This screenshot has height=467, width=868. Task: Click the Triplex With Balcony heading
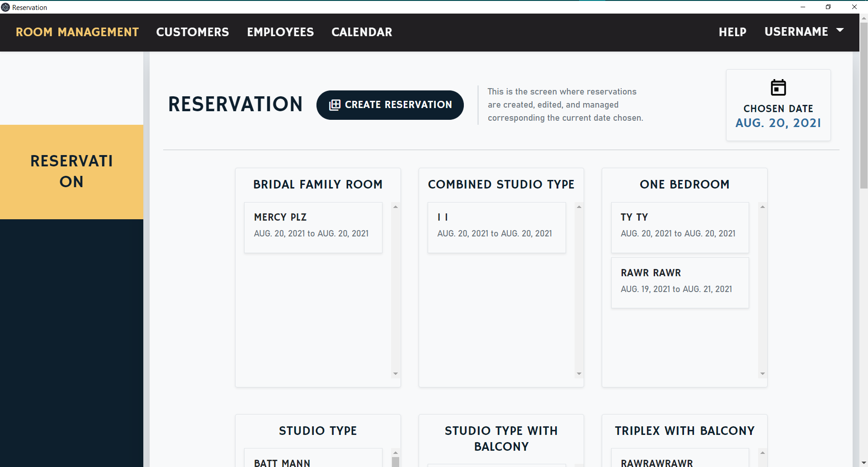tap(684, 431)
